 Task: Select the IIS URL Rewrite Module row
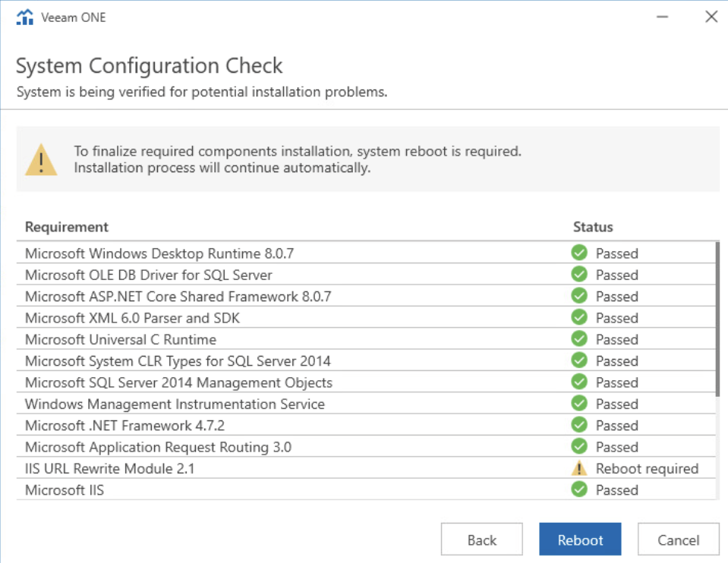click(x=366, y=468)
